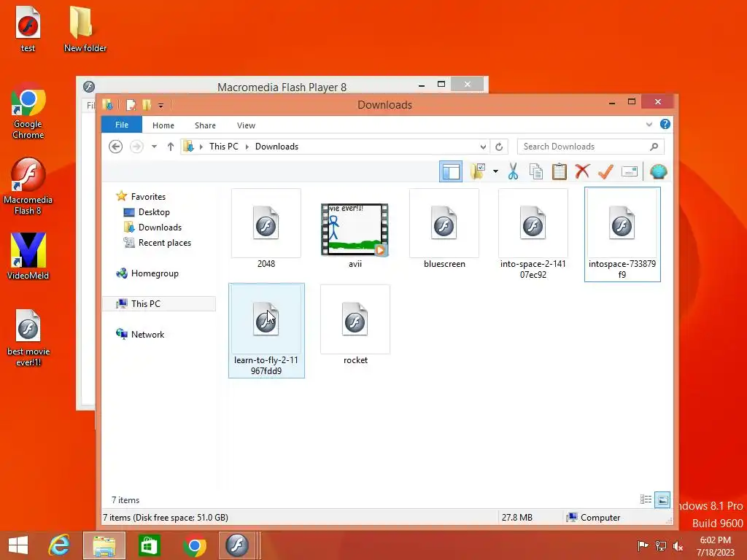
Task: Click Macromedia Flash Player 8 title bar icon
Action: [x=89, y=87]
